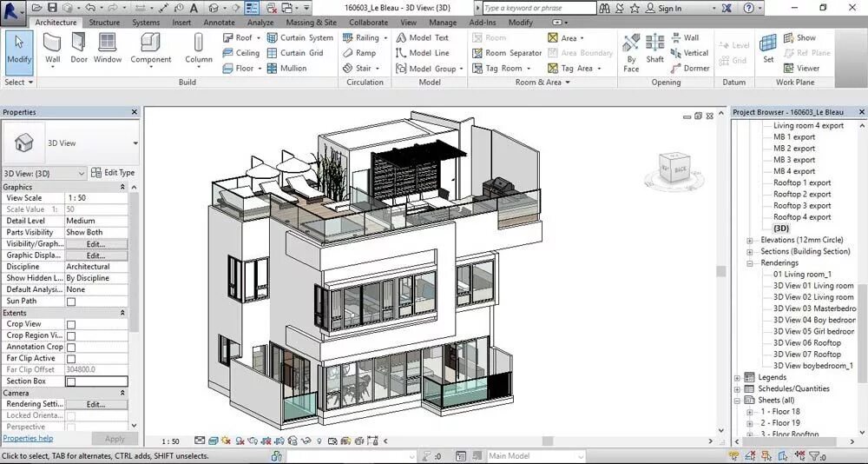
Task: Click the Save icon in quick access toolbar
Action: [52, 8]
